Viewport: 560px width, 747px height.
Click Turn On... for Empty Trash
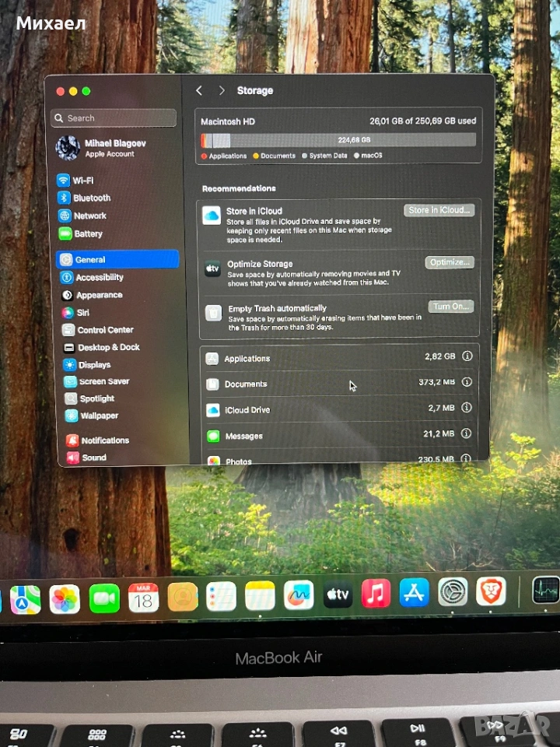[451, 307]
